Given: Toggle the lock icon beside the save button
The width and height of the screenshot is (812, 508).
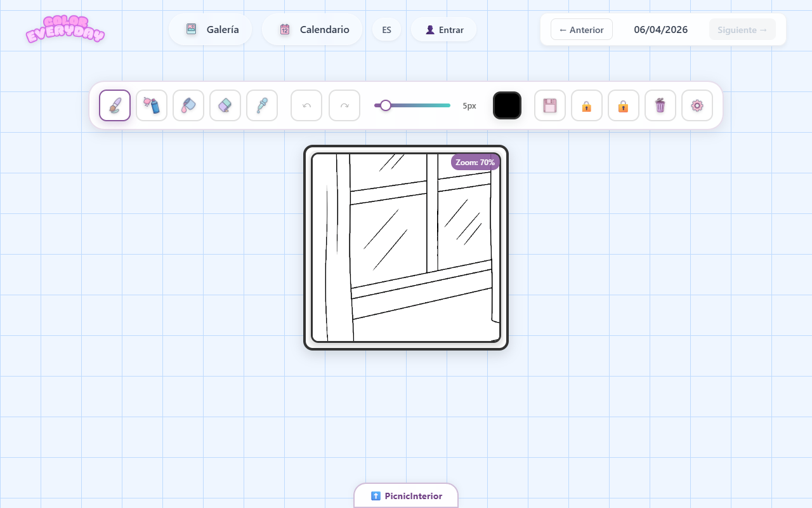Looking at the screenshot, I should (x=587, y=105).
